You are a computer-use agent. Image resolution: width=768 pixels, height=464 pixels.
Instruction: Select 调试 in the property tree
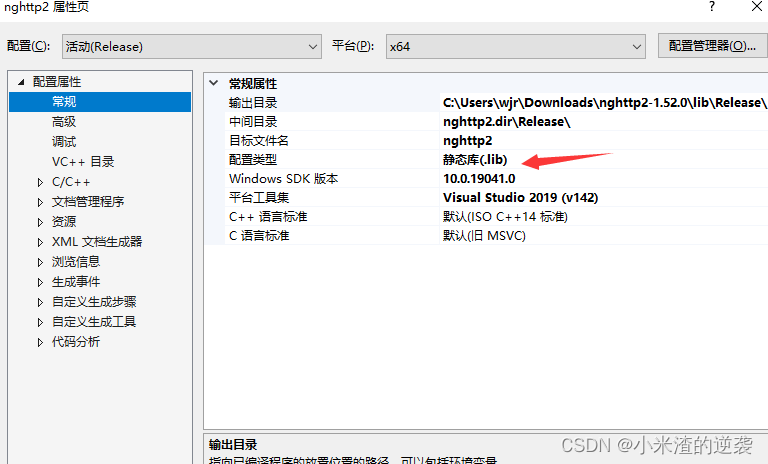(64, 142)
